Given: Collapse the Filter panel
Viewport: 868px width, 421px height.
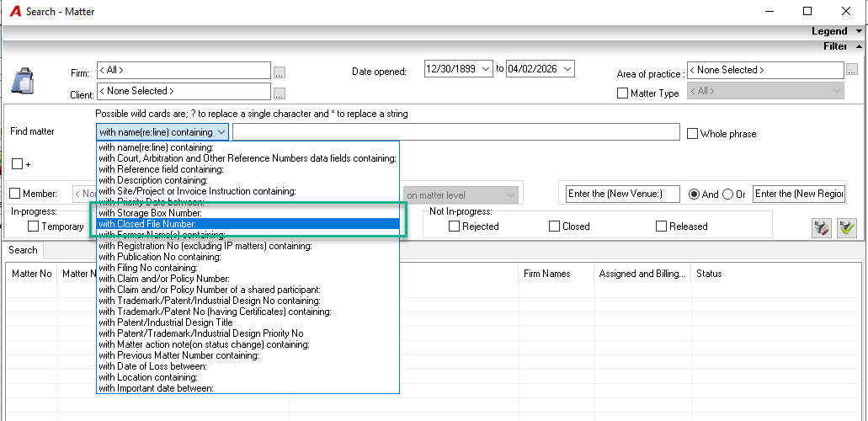Looking at the screenshot, I should point(859,46).
